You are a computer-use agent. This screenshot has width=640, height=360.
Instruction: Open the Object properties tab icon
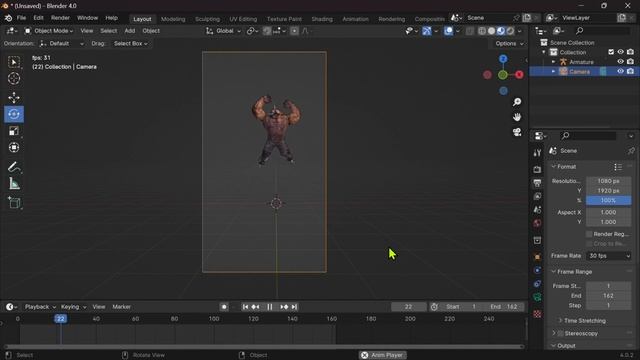click(x=537, y=257)
